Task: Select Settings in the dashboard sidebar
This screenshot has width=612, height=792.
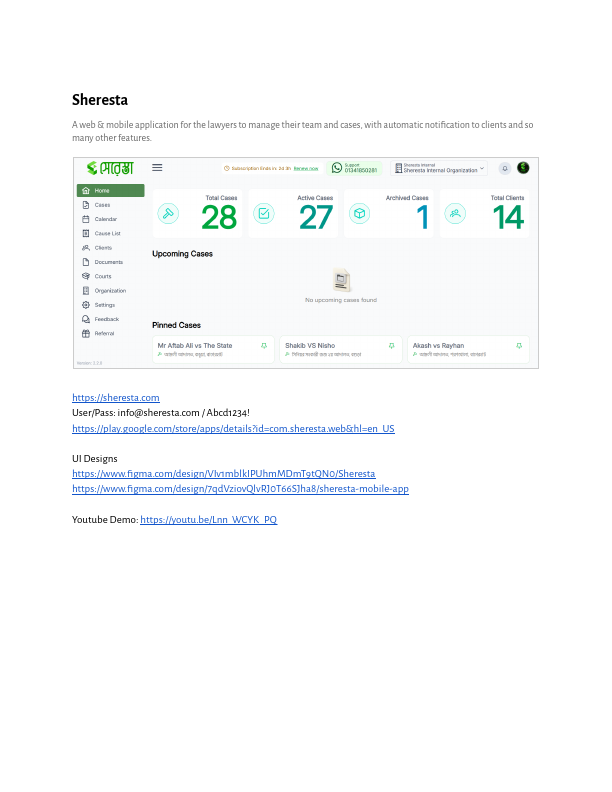Action: (111, 305)
